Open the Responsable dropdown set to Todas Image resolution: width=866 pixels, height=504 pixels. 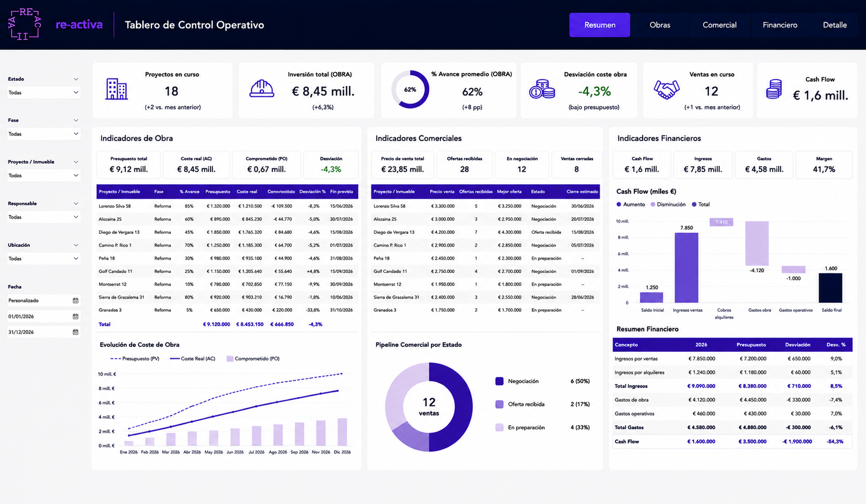tap(44, 218)
